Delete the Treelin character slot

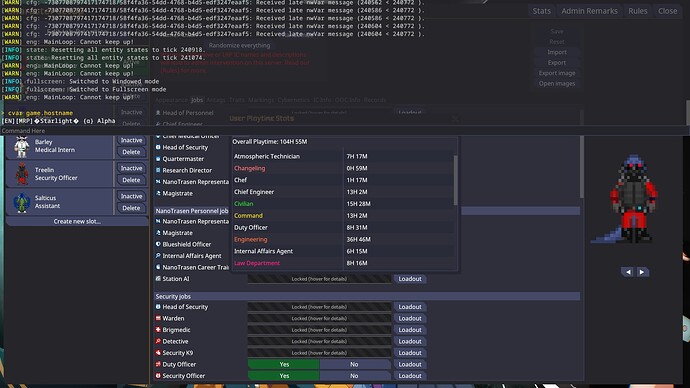[x=131, y=180]
